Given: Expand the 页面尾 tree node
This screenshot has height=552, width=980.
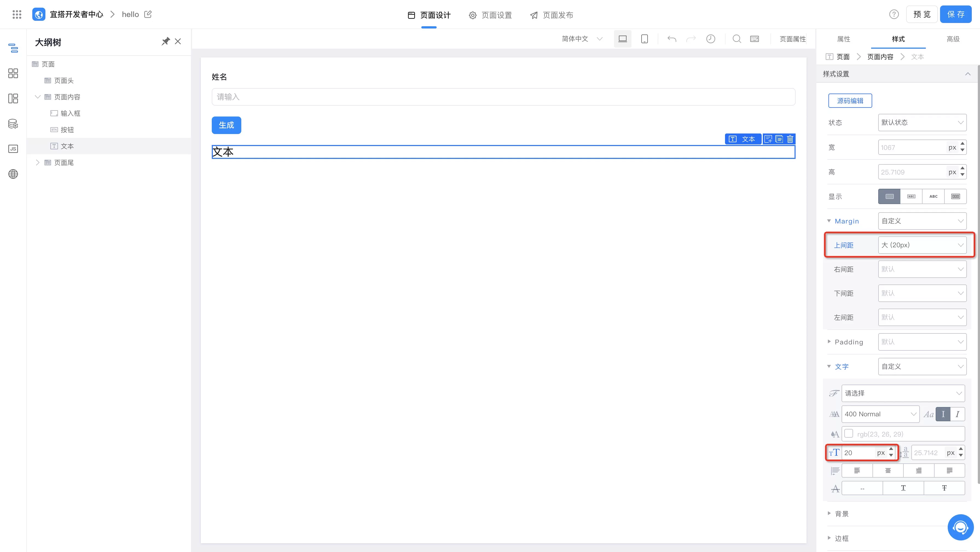Looking at the screenshot, I should tap(38, 163).
